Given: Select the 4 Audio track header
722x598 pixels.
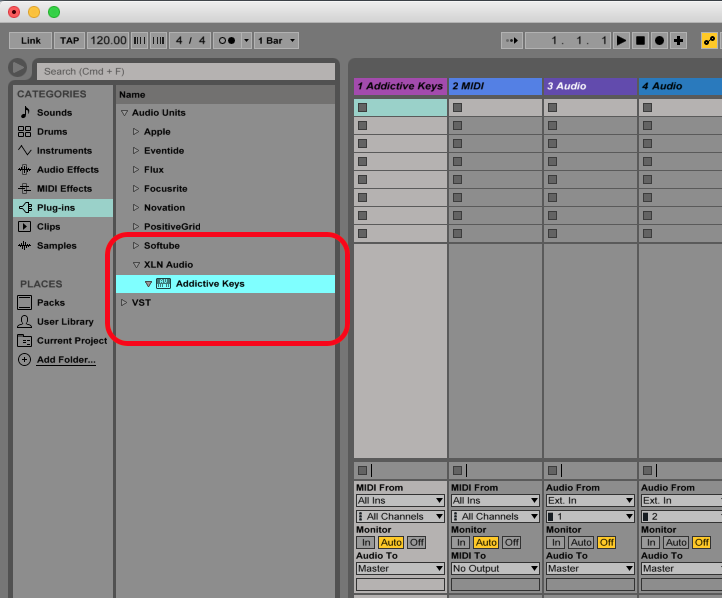Looking at the screenshot, I should tap(681, 86).
